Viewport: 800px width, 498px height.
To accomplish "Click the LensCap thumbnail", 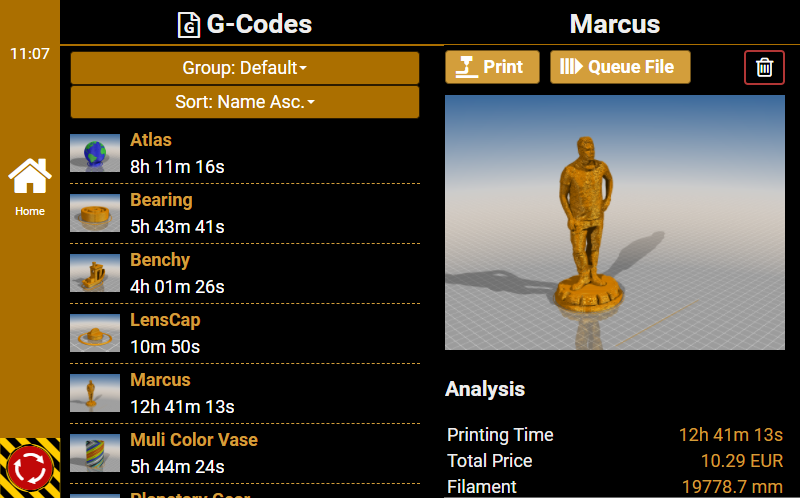I will [x=95, y=333].
